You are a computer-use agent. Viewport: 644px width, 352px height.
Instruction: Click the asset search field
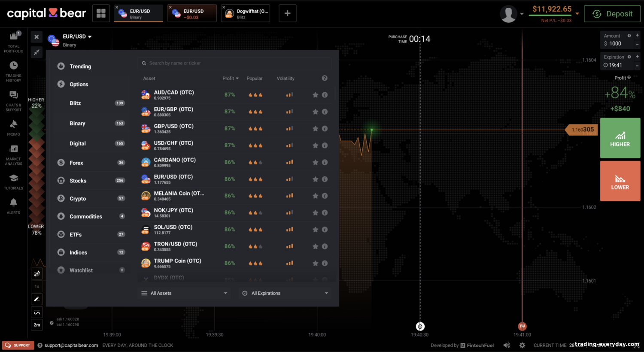point(234,63)
